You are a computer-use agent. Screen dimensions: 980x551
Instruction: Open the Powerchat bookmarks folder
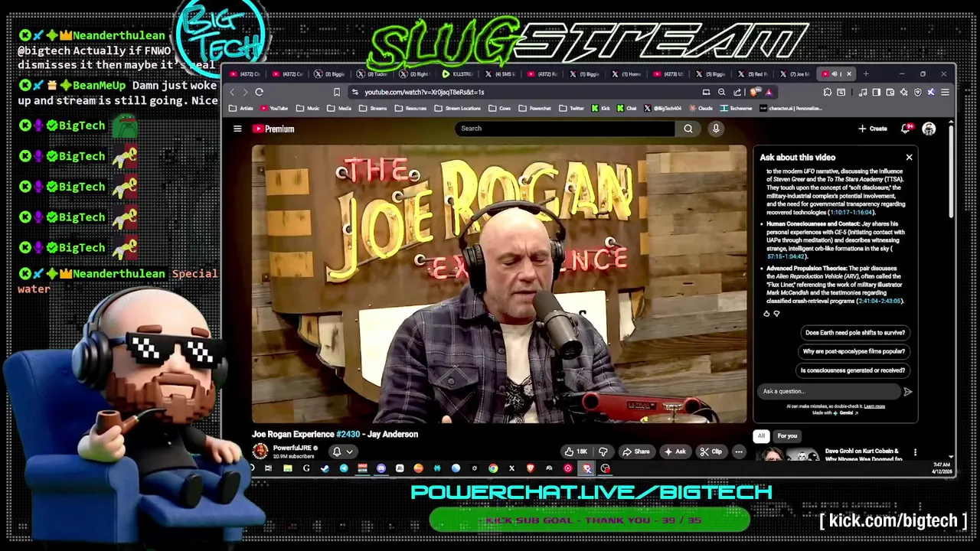coord(534,109)
